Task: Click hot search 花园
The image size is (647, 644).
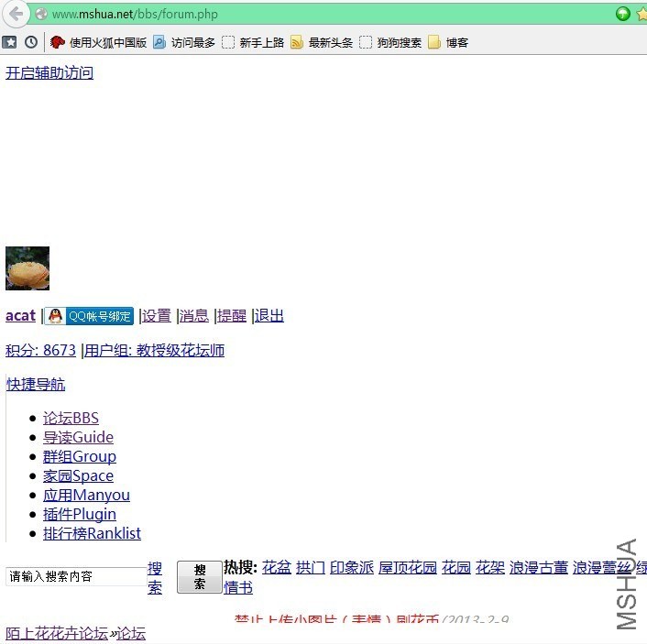Action: 456,568
